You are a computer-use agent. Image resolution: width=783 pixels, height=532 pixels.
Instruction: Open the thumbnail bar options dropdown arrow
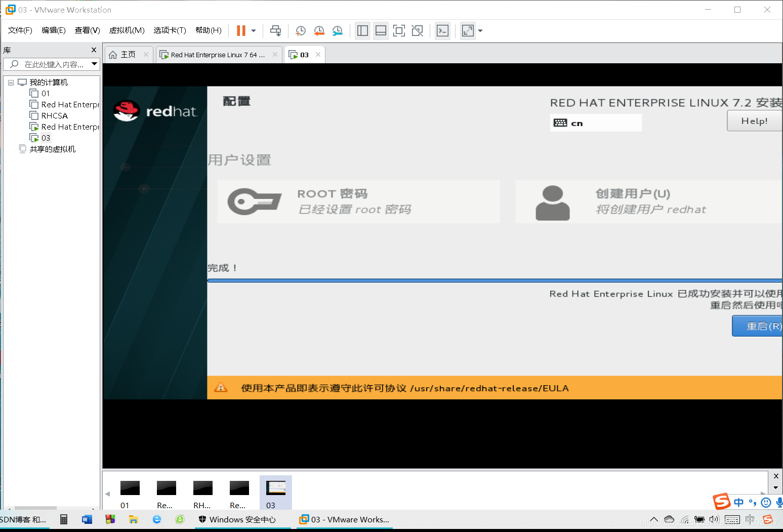pos(776,488)
